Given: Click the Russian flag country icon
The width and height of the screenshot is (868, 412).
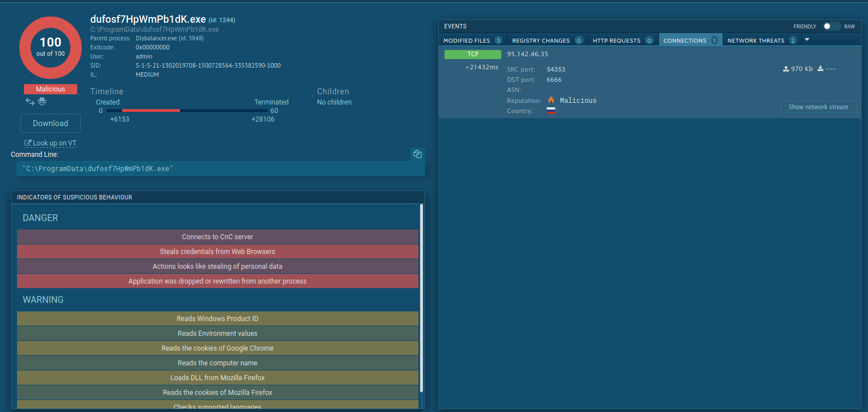Looking at the screenshot, I should click(551, 111).
